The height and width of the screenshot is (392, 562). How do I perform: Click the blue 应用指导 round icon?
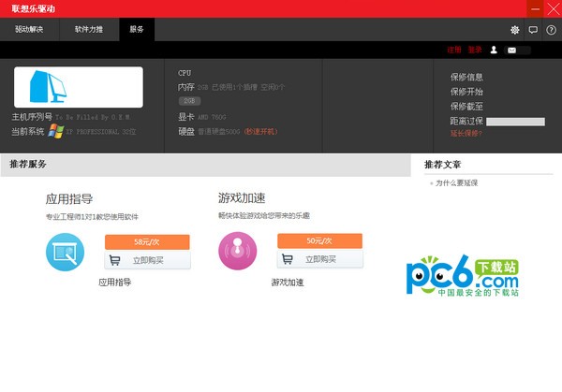[65, 251]
